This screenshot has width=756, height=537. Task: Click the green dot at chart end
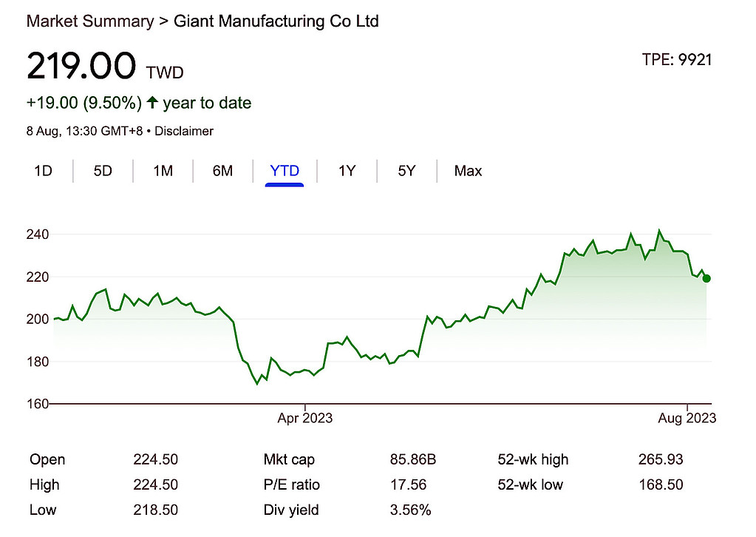[706, 279]
